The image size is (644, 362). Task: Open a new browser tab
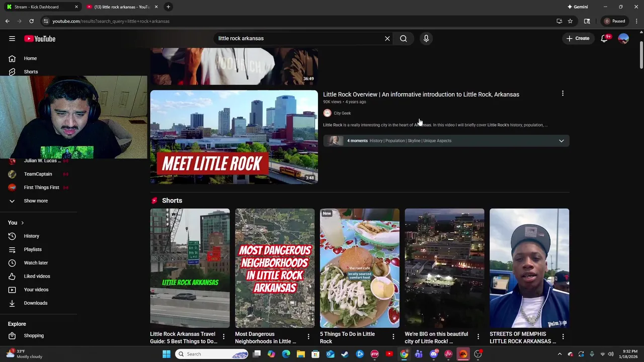click(169, 7)
